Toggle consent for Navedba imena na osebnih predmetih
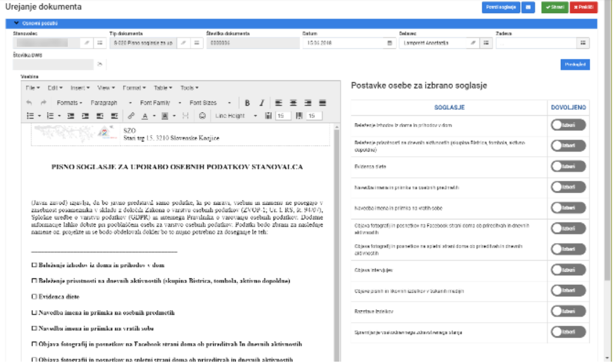Image resolution: width=613 pixels, height=364 pixels. 568,187
